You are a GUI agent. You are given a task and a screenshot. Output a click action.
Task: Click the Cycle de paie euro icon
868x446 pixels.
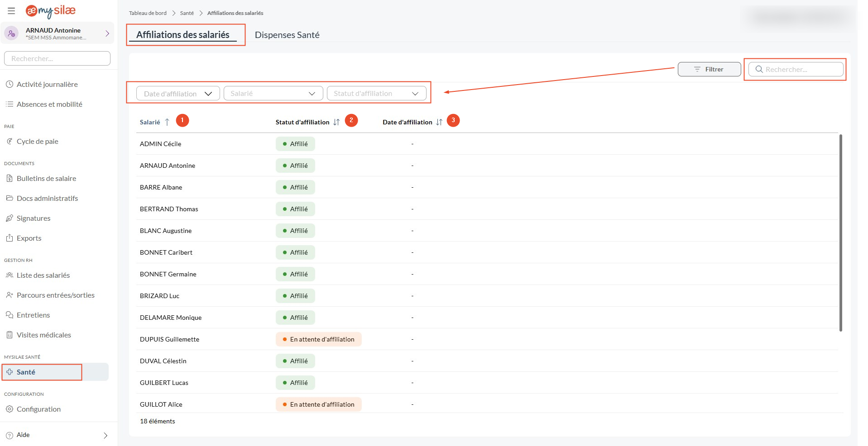10,141
